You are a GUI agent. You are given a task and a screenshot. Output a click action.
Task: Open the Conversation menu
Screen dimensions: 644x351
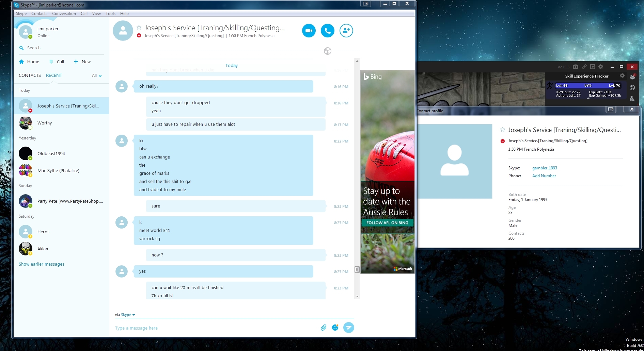64,14
